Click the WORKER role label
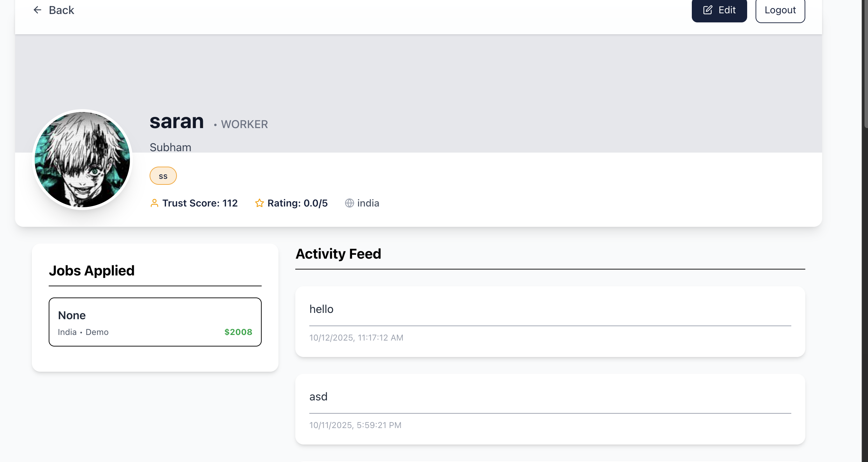Viewport: 868px width, 462px height. pos(244,124)
